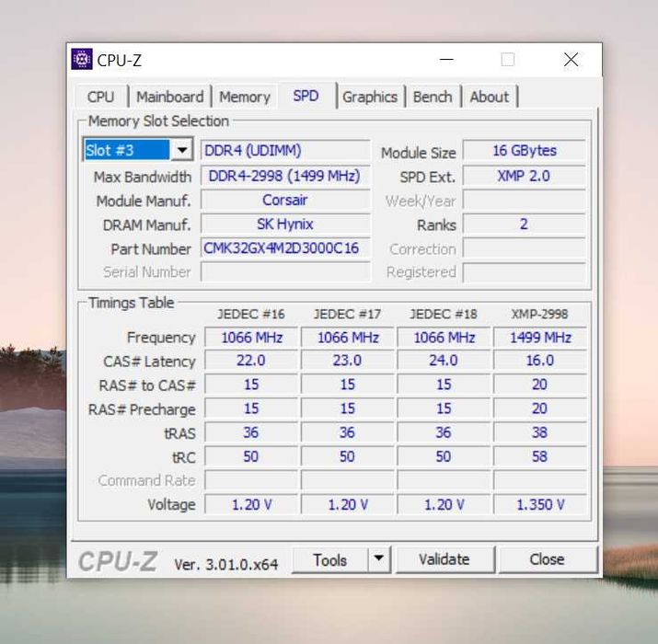The image size is (658, 644).
Task: Switch to the Mainboard tab
Action: pyautogui.click(x=170, y=97)
